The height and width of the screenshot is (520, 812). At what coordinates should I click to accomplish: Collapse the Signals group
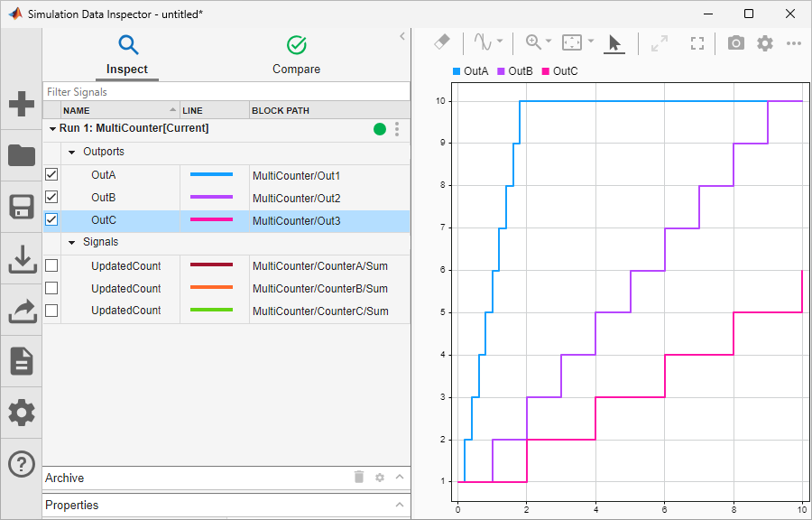coord(71,242)
